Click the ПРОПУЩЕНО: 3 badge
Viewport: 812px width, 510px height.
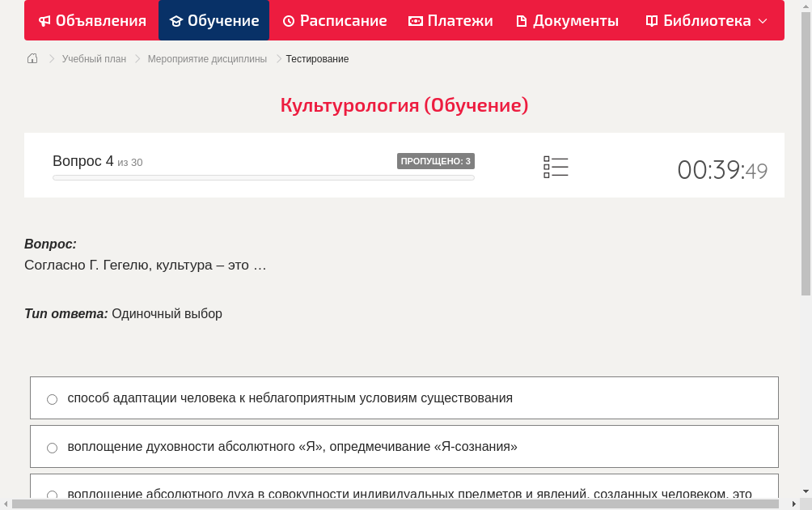435,161
